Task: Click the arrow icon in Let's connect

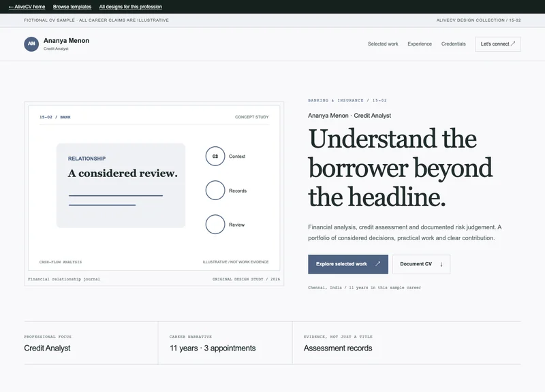Action: pyautogui.click(x=513, y=44)
